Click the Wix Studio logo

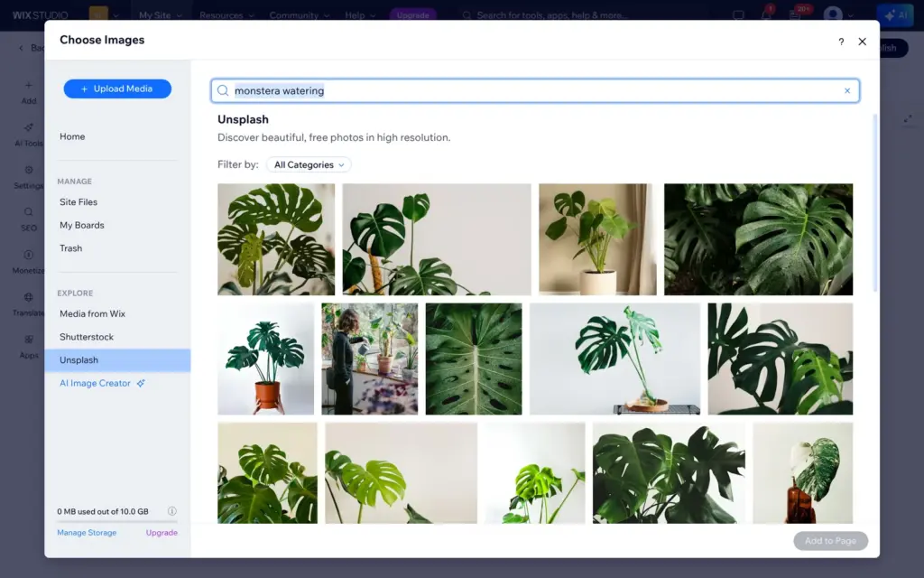coord(40,14)
